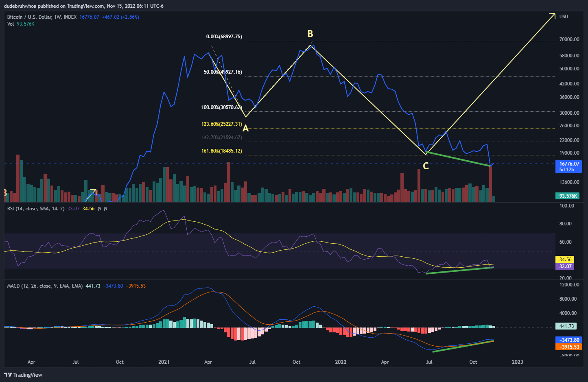Select the MACD (12, 26, close, 9, EMA, EMA) legend
The image size is (588, 382).
coord(45,286)
